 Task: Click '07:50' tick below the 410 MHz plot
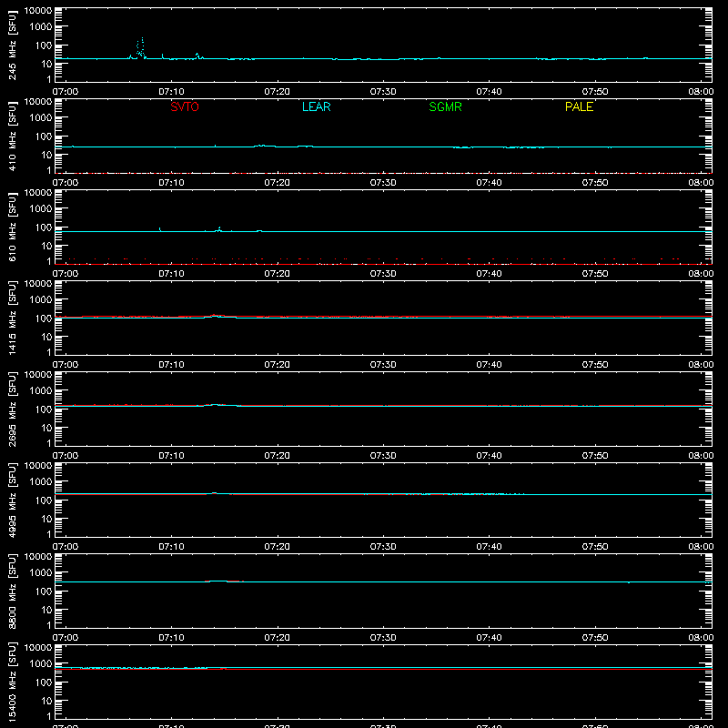click(595, 183)
